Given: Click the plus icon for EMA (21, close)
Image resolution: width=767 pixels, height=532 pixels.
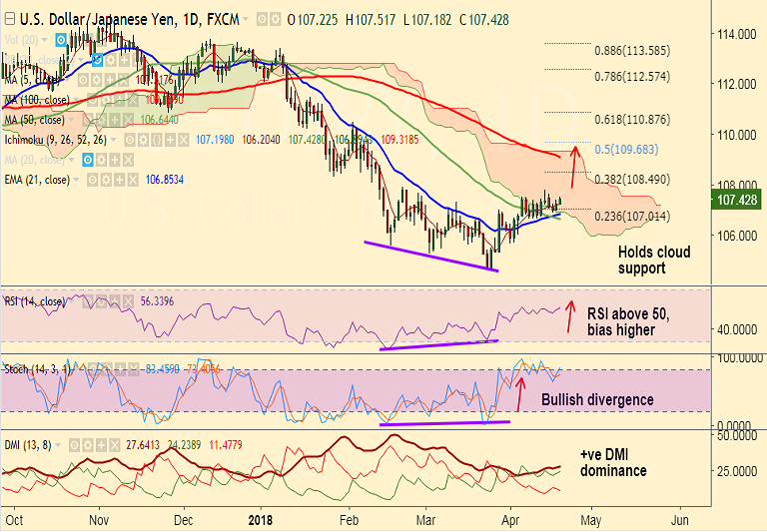Looking at the screenshot, I should pyautogui.click(x=120, y=181).
